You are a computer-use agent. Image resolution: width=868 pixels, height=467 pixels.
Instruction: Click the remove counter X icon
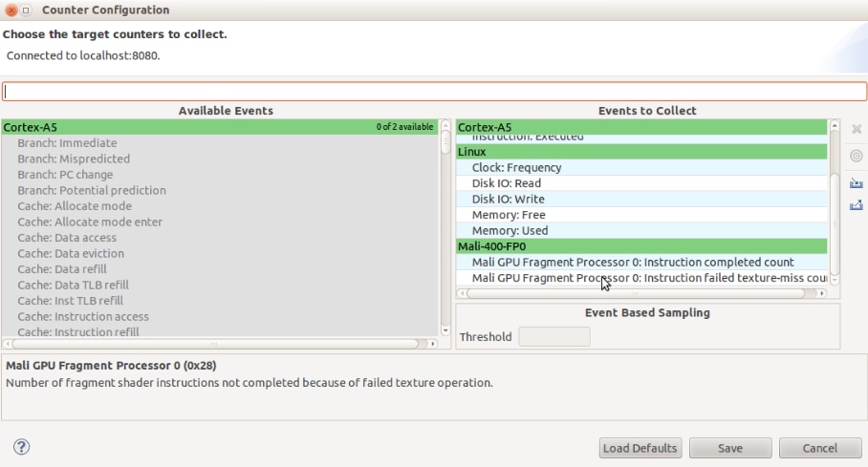click(x=857, y=129)
